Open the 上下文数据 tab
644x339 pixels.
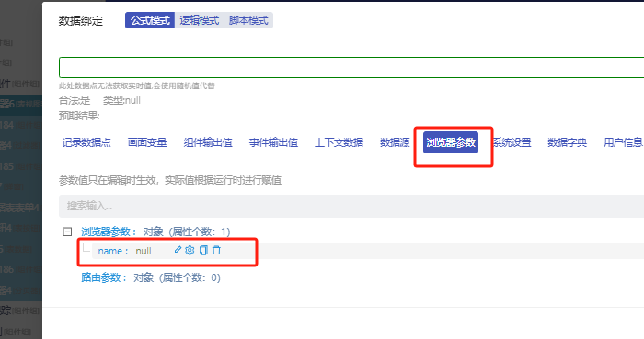(339, 142)
